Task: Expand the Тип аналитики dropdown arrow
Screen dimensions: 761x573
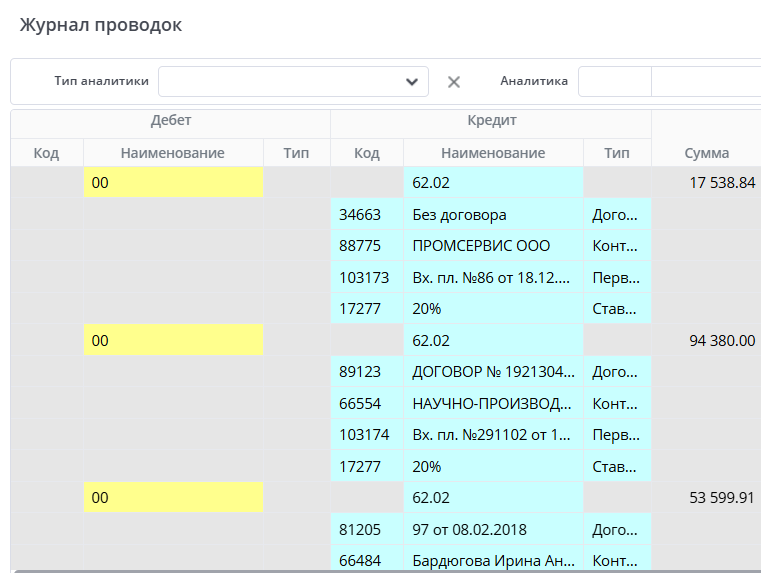Action: (411, 82)
